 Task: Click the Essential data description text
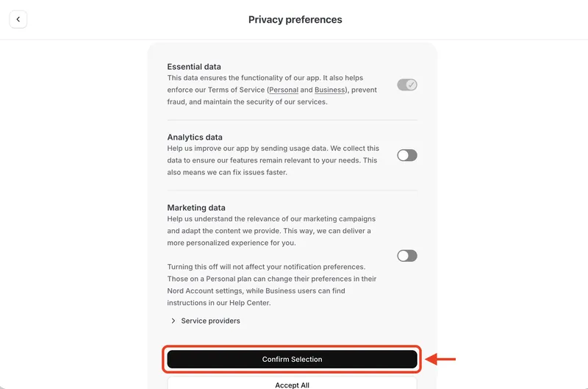(x=272, y=90)
